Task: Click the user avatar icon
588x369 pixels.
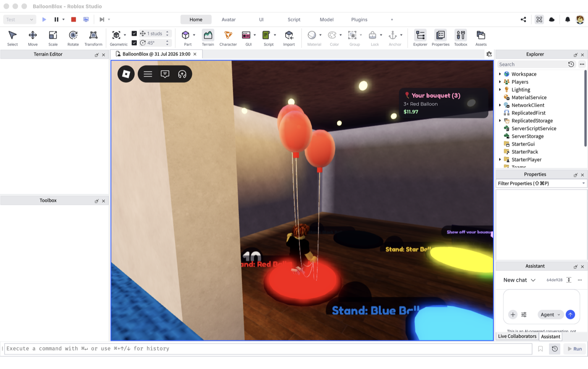Action: (x=580, y=19)
